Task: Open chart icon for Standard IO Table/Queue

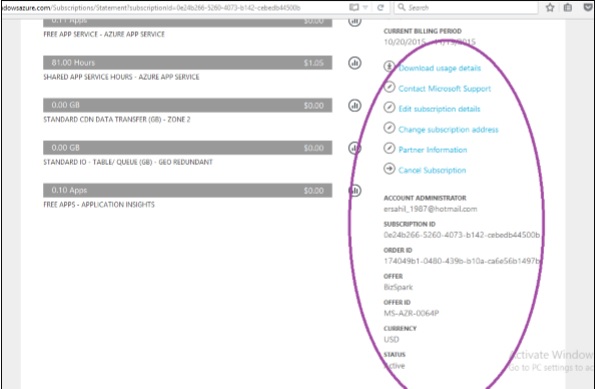Action: pos(354,148)
